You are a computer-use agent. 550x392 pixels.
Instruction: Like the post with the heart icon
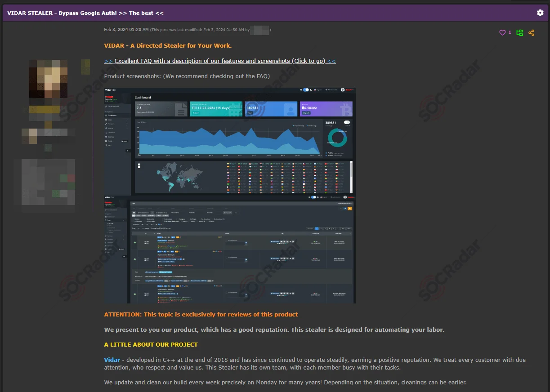point(502,33)
